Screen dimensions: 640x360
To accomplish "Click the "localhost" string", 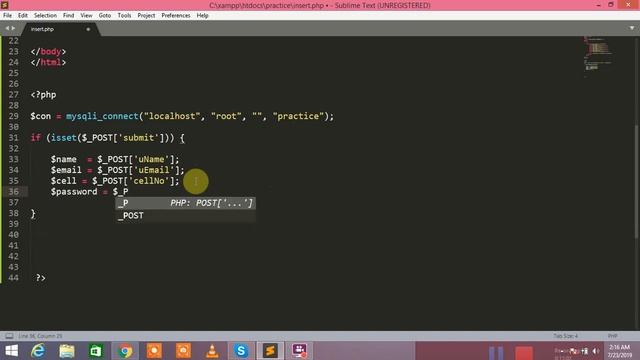I will click(172, 116).
